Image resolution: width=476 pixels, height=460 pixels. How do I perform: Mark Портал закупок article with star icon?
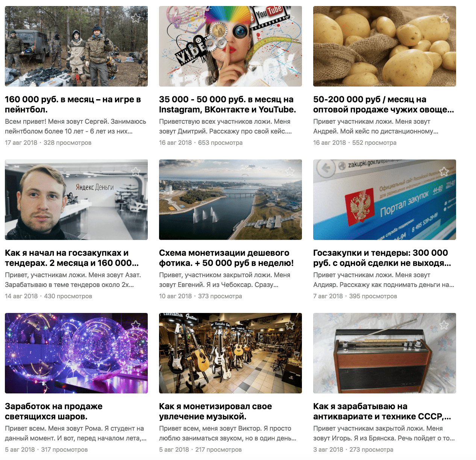coord(444,172)
